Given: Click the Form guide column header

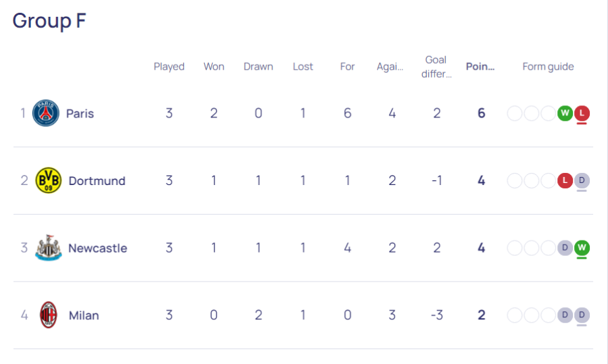Looking at the screenshot, I should click(548, 67).
